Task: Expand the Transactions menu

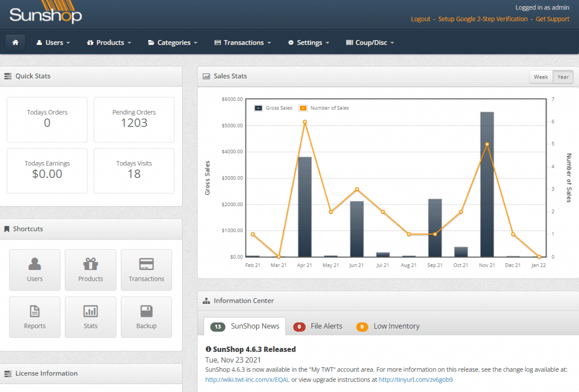Action: pos(243,42)
